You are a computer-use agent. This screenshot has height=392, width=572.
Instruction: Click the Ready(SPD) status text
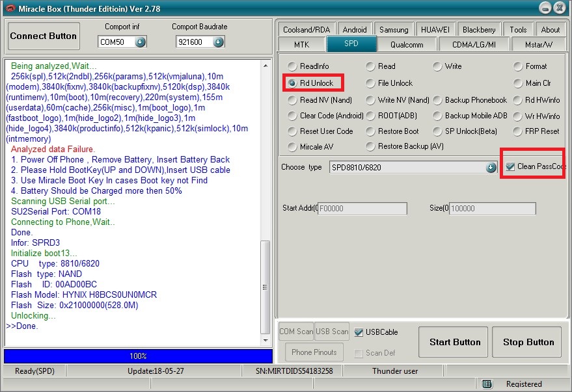(x=34, y=371)
